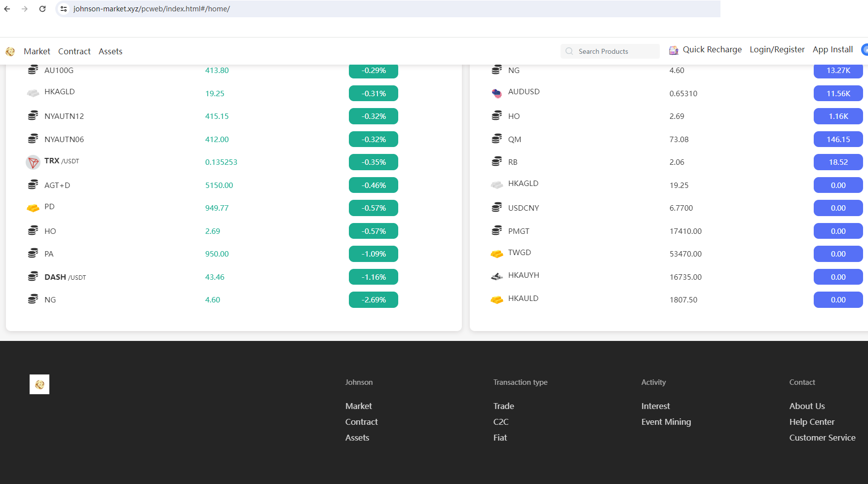Click the footer logo thumbnail

(x=39, y=384)
